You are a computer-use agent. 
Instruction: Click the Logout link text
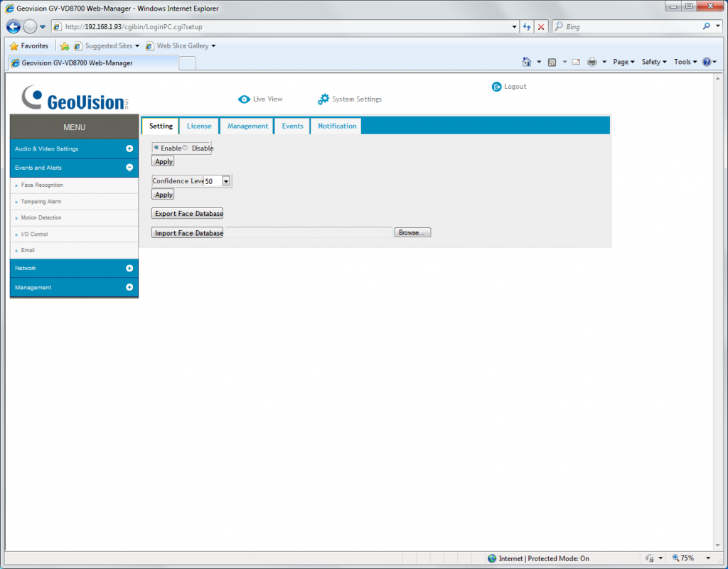click(x=515, y=87)
